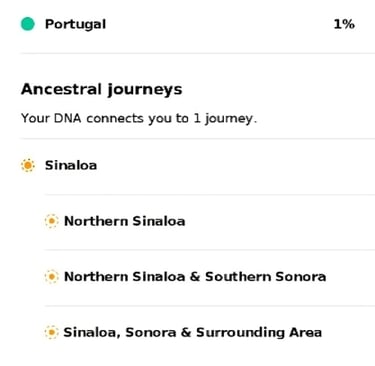375x366 pixels.
Task: Click the word 'journeys' in the section heading
Action: click(145, 90)
